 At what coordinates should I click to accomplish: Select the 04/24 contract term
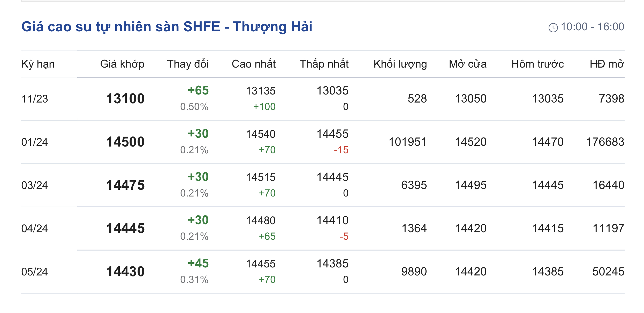click(x=35, y=229)
